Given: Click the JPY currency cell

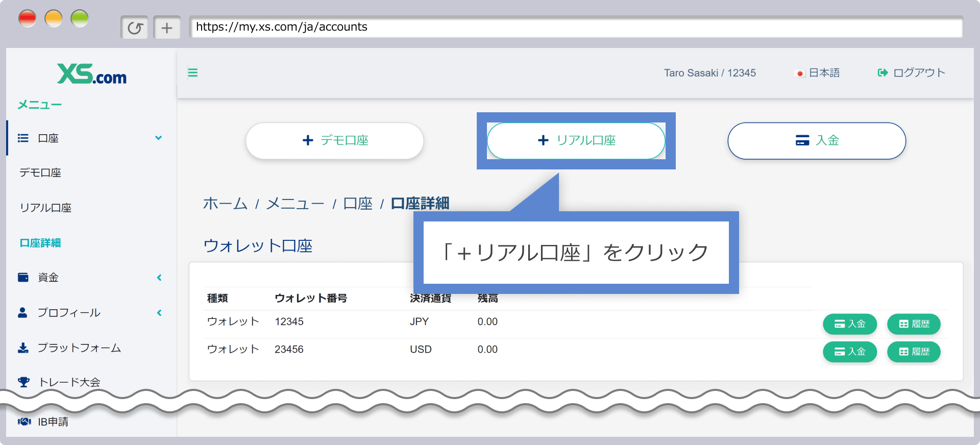Looking at the screenshot, I should [x=419, y=322].
